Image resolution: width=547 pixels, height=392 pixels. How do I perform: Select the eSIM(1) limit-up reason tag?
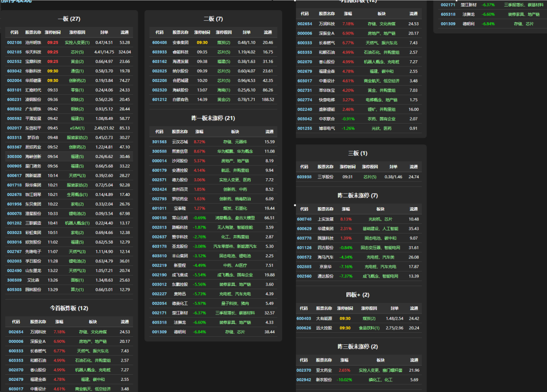pyautogui.click(x=77, y=128)
